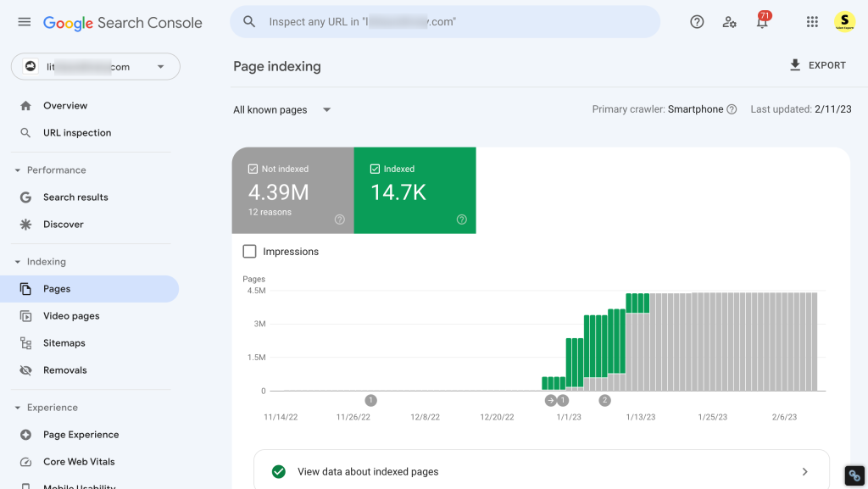Open the Help icon in header
The image size is (868, 489).
(697, 21)
